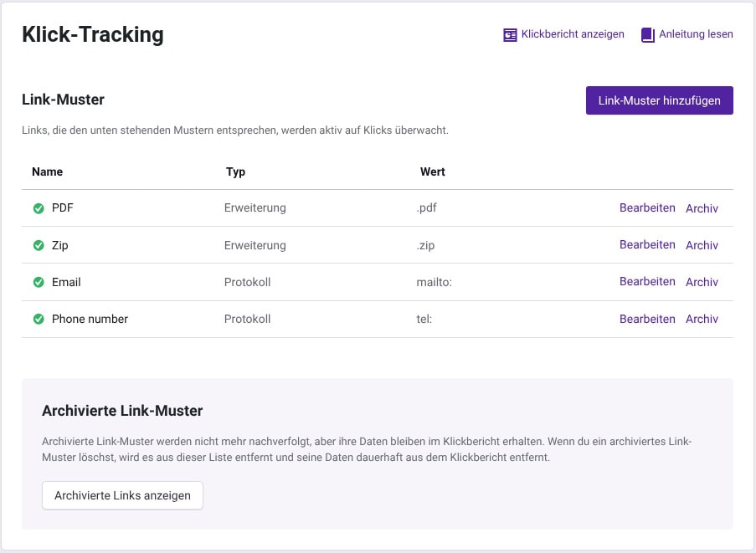
Task: Archive the Email link pattern
Action: pyautogui.click(x=702, y=282)
